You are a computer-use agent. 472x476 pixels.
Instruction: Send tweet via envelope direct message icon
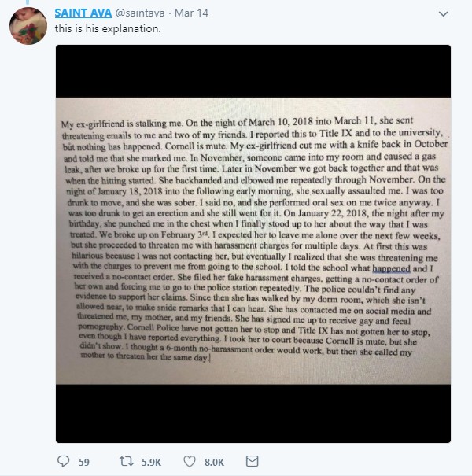252,462
